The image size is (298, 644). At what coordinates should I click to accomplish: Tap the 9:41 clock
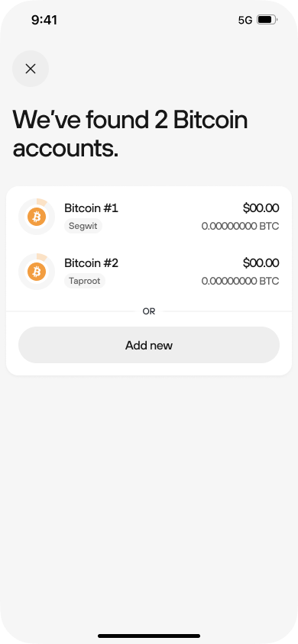pyautogui.click(x=44, y=20)
